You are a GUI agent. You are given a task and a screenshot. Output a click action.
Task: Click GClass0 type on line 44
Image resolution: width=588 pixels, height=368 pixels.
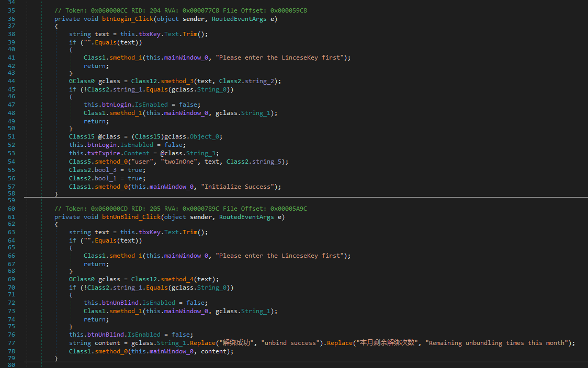82,82
